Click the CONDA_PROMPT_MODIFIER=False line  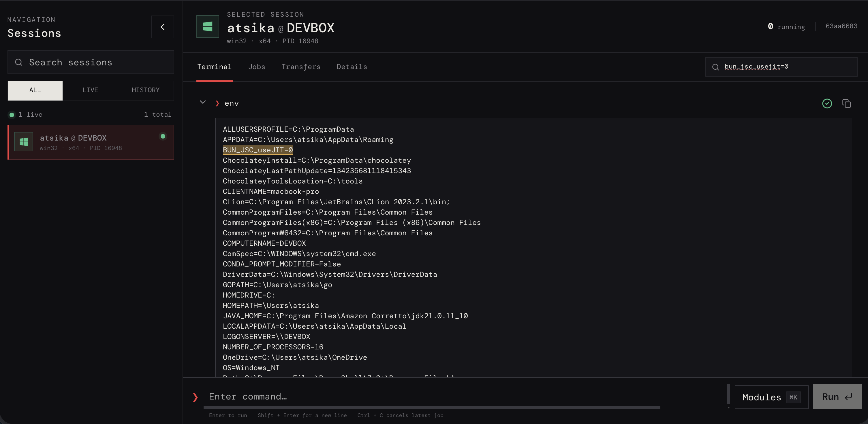click(x=282, y=264)
